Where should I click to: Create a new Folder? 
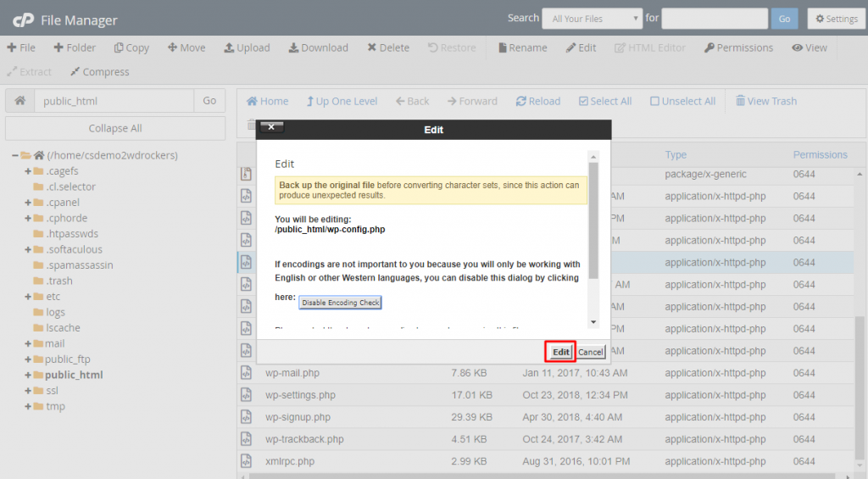click(x=75, y=47)
